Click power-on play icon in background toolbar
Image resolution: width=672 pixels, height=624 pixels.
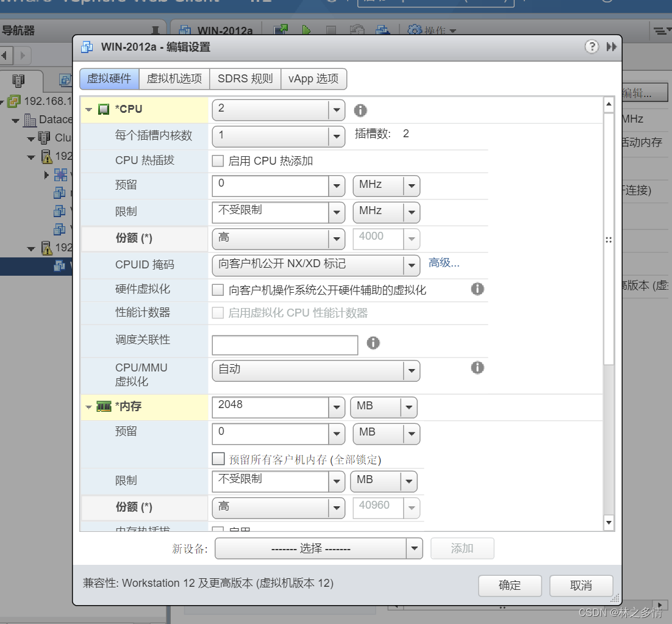pos(306,29)
